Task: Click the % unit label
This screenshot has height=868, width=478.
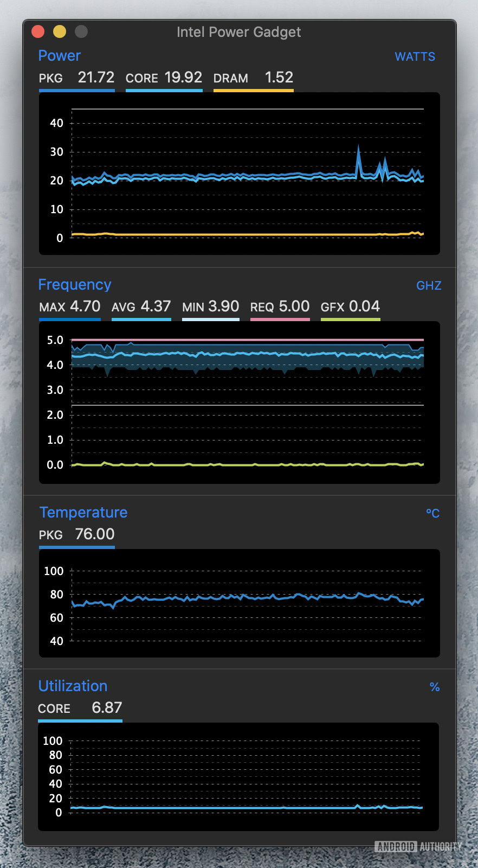Action: point(435,687)
